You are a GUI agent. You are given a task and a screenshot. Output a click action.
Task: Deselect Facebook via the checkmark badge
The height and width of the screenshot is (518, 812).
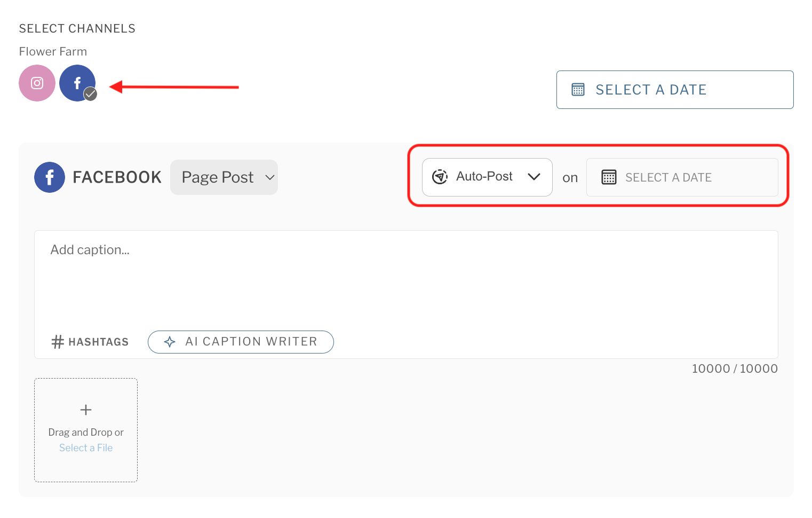(90, 94)
